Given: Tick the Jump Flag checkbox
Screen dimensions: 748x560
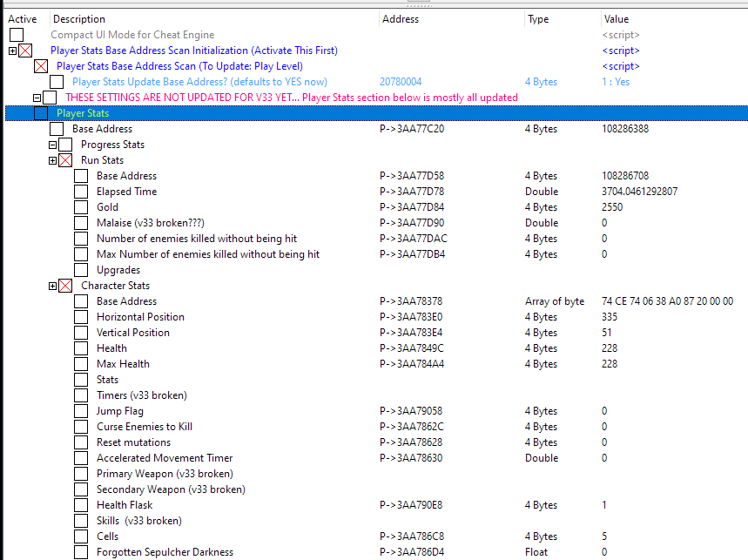Looking at the screenshot, I should click(x=81, y=411).
